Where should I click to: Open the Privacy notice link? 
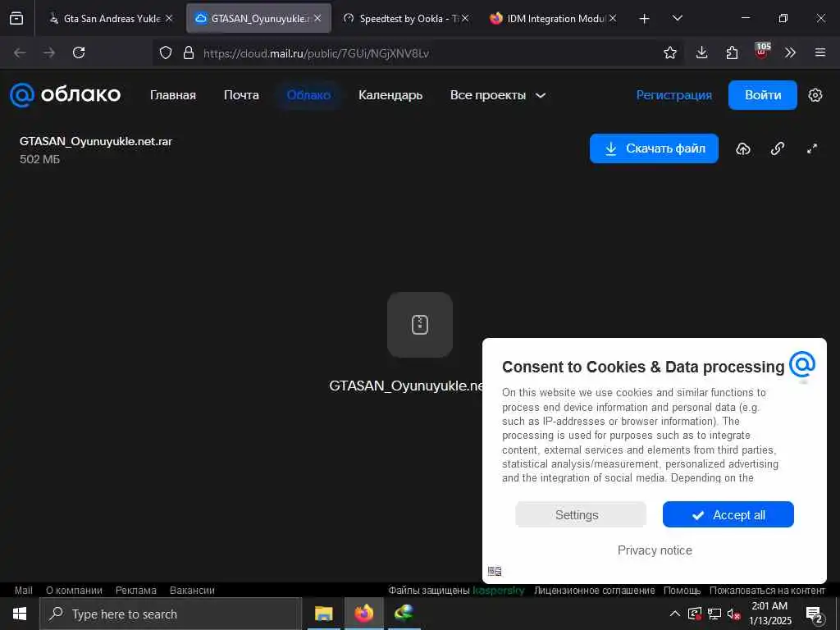coord(655,550)
